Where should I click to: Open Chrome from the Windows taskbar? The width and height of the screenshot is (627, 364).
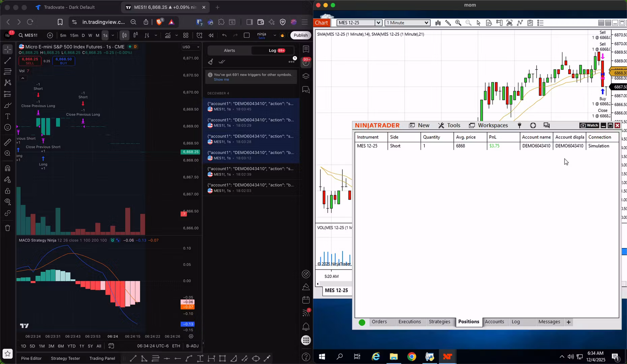pyautogui.click(x=412, y=356)
